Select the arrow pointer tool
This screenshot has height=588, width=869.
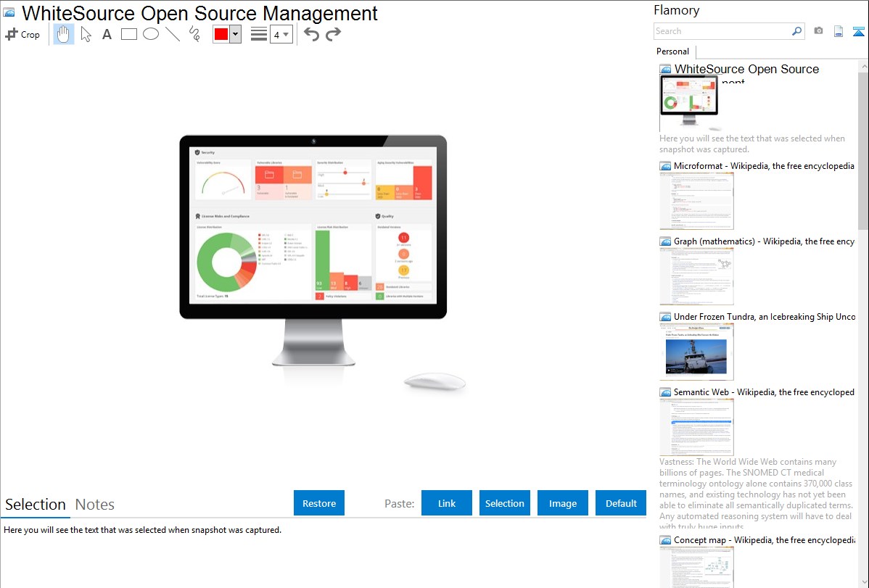point(86,34)
